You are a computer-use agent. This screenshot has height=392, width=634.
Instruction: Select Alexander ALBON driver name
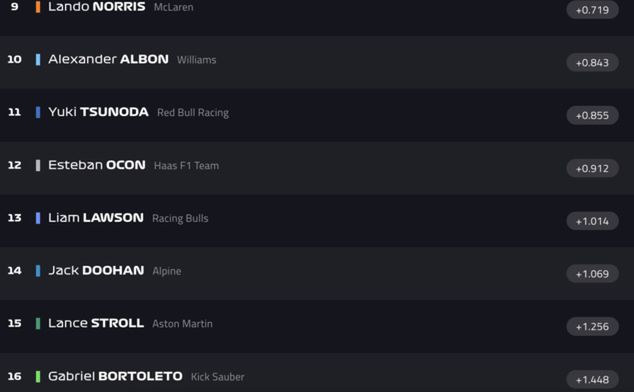pos(108,59)
